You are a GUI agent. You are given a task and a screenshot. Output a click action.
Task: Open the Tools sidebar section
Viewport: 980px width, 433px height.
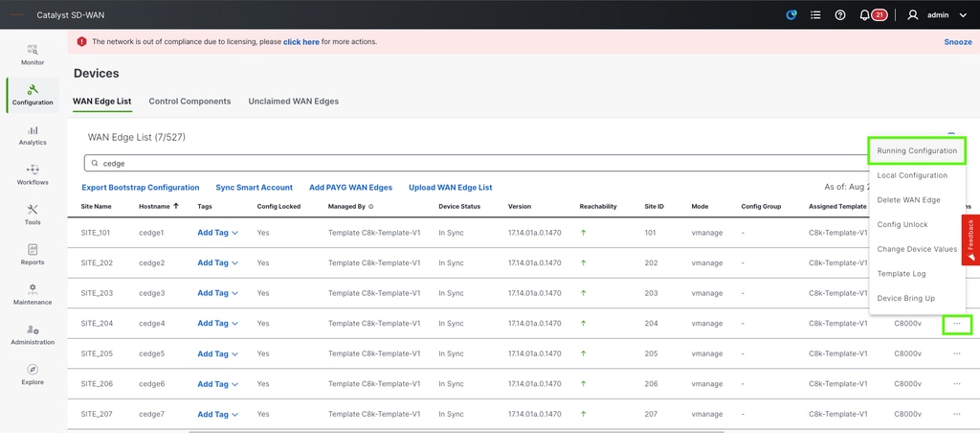pyautogui.click(x=33, y=215)
